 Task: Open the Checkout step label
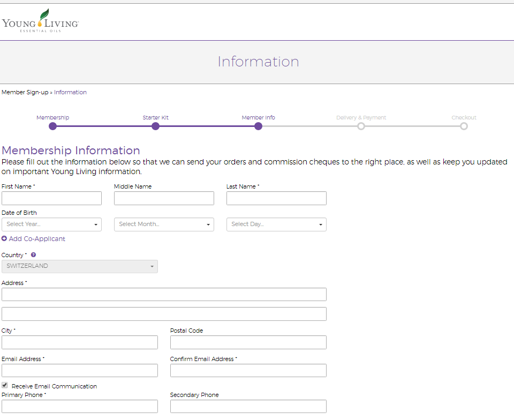point(464,117)
